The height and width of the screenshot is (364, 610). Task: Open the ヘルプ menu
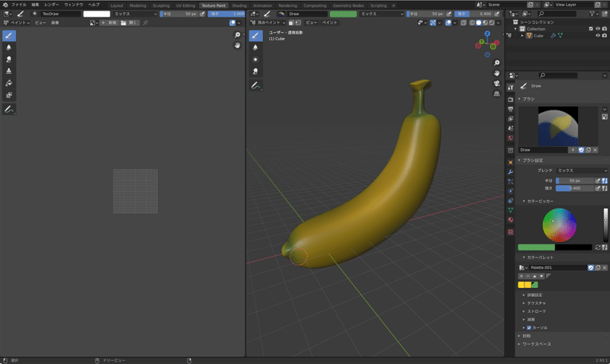(x=94, y=5)
